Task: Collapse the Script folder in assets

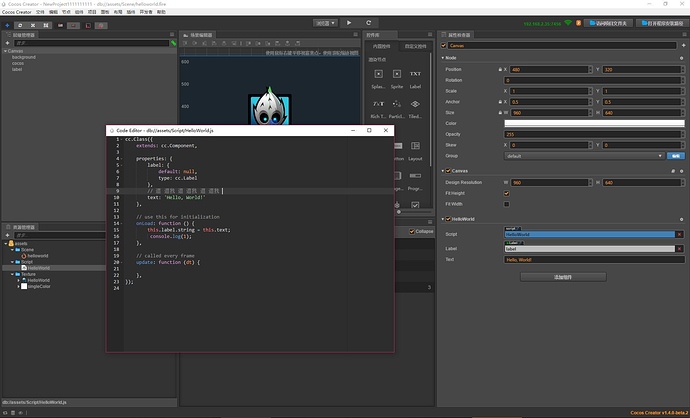Action: [x=11, y=262]
